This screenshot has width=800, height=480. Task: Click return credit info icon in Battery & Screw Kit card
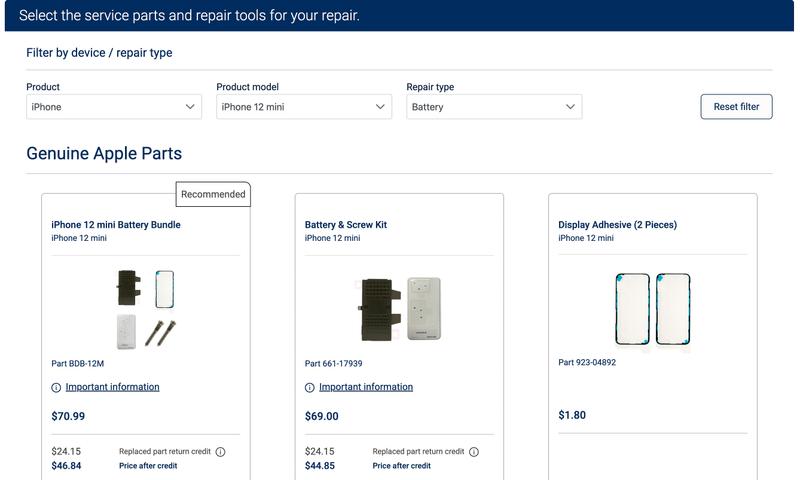coord(474,452)
